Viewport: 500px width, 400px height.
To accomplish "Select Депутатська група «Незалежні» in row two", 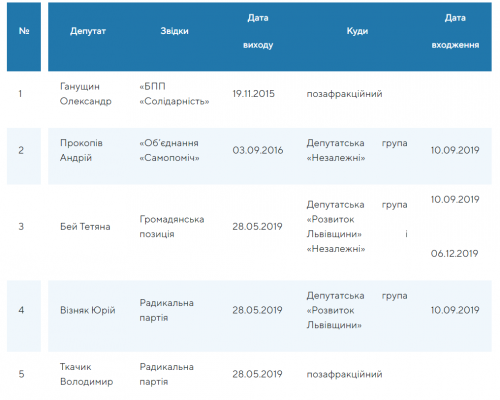I will click(x=357, y=150).
